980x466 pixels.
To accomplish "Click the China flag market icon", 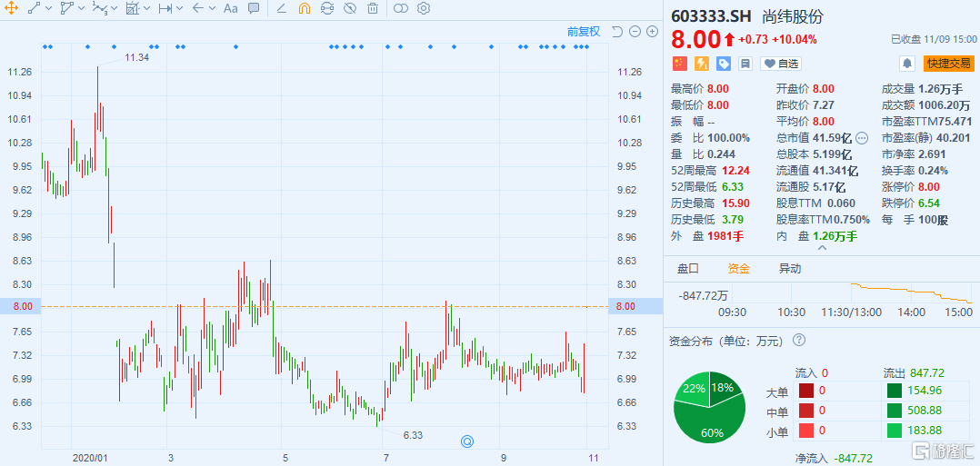I will point(679,63).
